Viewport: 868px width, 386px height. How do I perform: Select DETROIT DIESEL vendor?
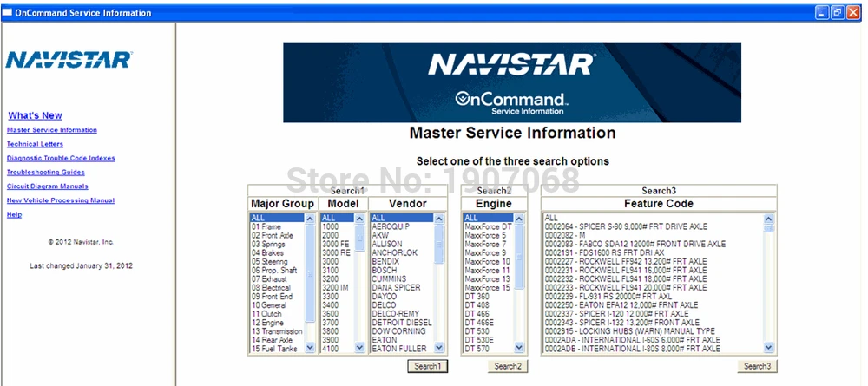click(402, 323)
